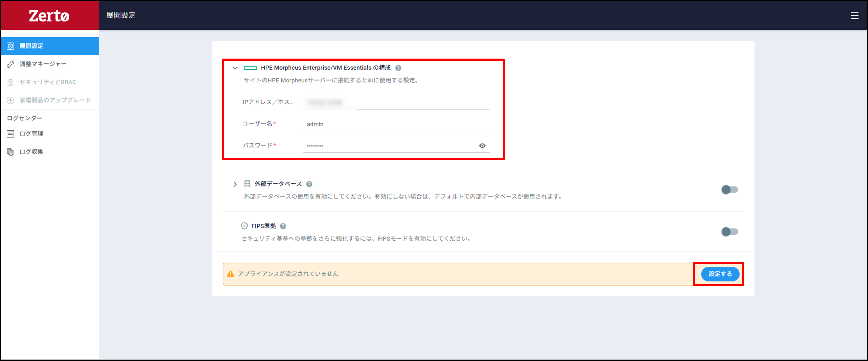Show password with the eye icon
This screenshot has width=868, height=361.
click(x=482, y=146)
